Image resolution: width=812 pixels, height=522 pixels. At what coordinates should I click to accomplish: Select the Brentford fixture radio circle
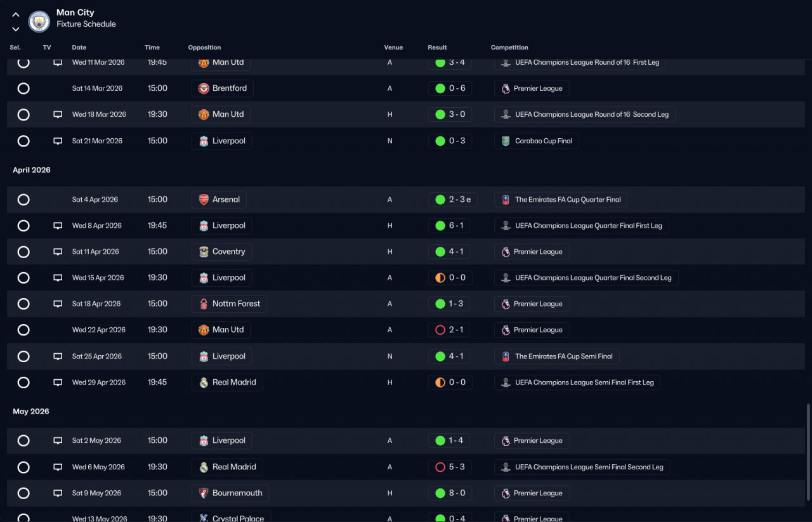point(23,88)
